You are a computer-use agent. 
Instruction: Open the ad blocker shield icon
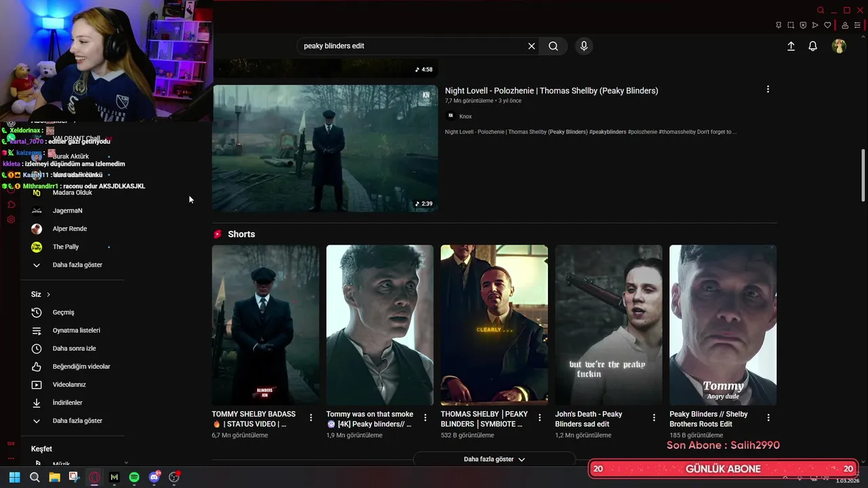point(803,25)
